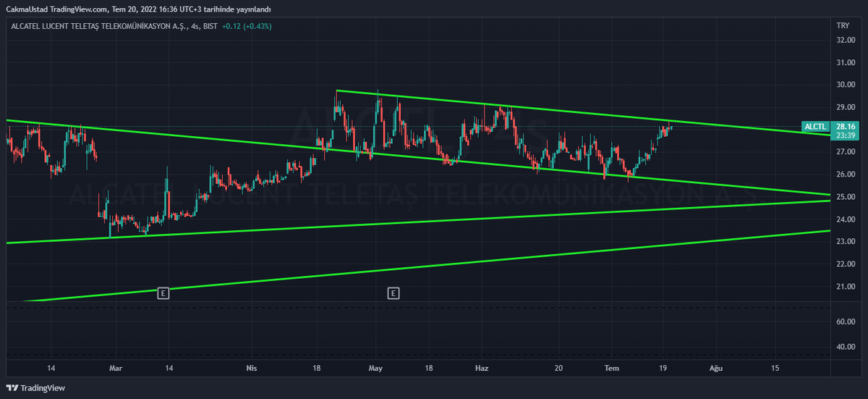This screenshot has width=868, height=399.
Task: Click the Ağu label on time axis
Action: (716, 368)
